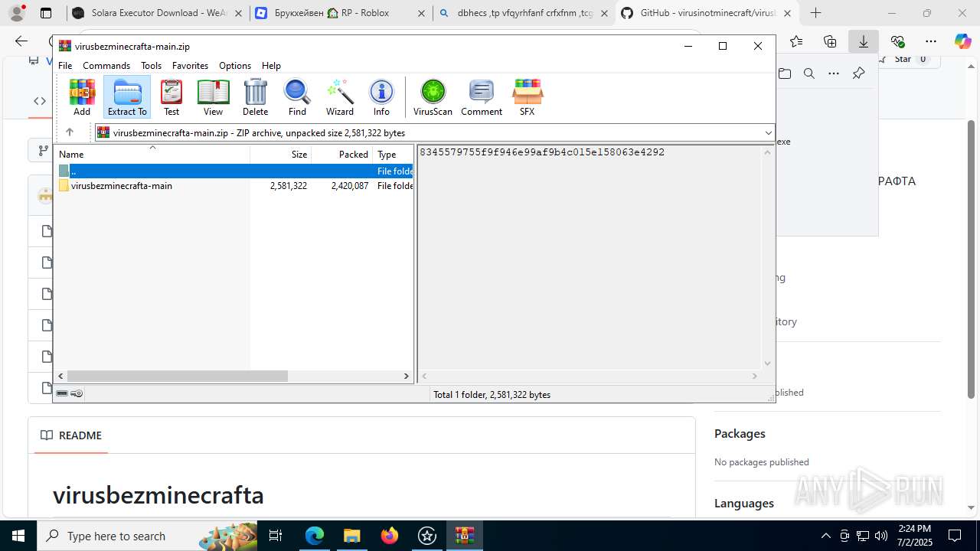
Task: Expand the archive path dropdown
Action: click(x=768, y=133)
